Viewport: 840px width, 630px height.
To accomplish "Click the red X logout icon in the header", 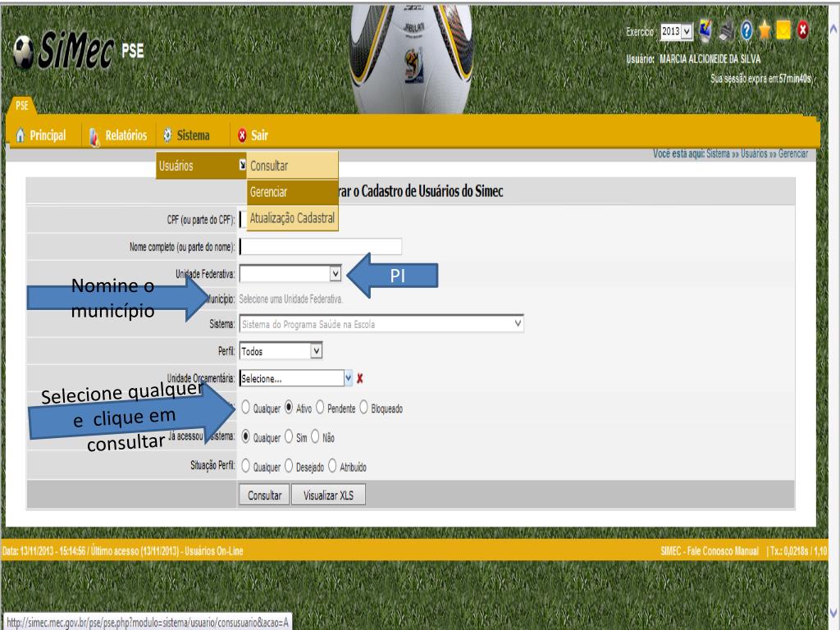I will (802, 30).
